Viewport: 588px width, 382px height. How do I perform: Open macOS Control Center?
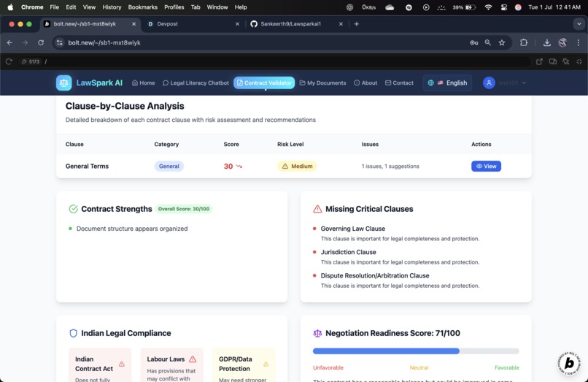click(503, 7)
